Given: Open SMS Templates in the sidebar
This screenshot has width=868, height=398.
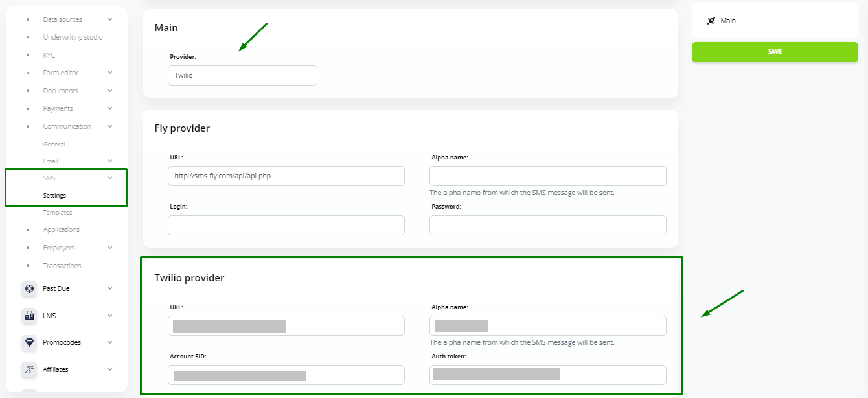Looking at the screenshot, I should click(58, 213).
